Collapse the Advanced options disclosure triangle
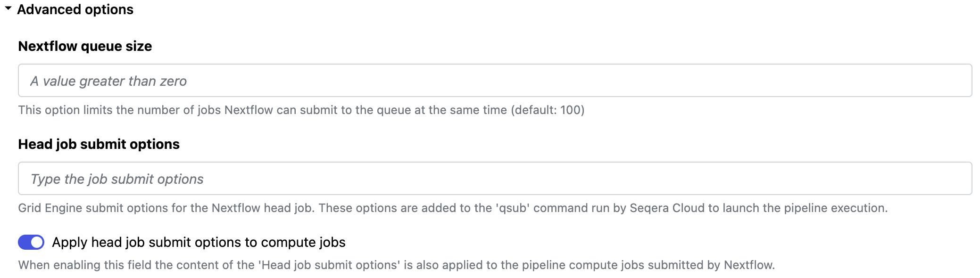 [x=8, y=8]
